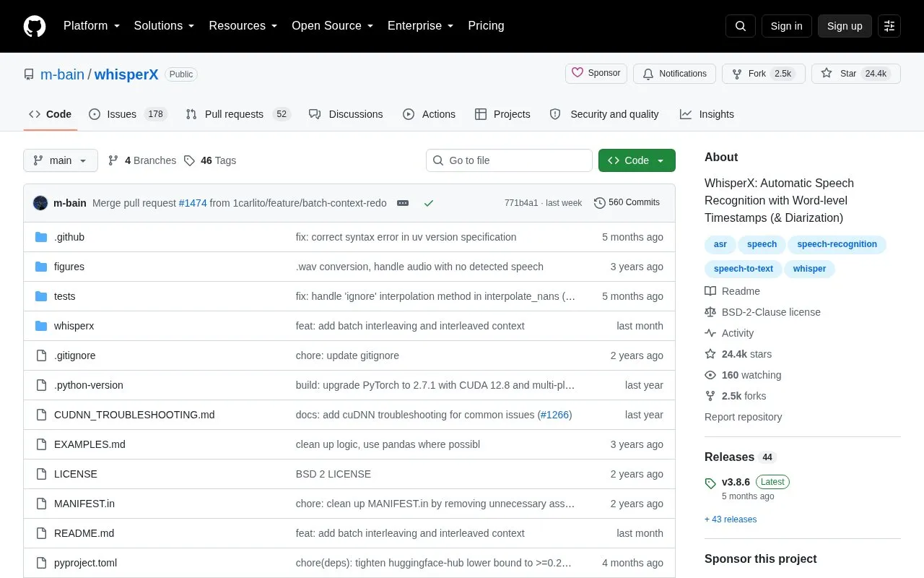The height and width of the screenshot is (578, 924).
Task: Click the heart Sponsor button
Action: point(596,73)
